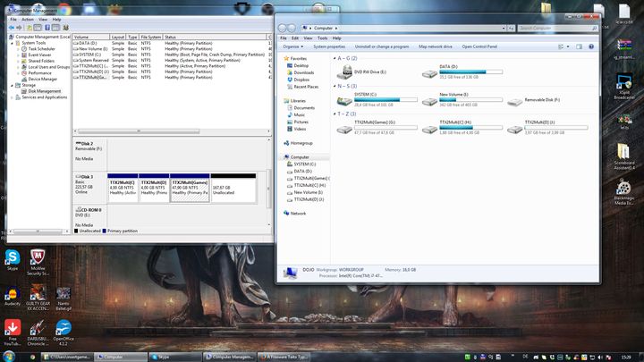This screenshot has width=644, height=362.
Task: Select the DATA (D:) volume row
Action: click(x=172, y=43)
